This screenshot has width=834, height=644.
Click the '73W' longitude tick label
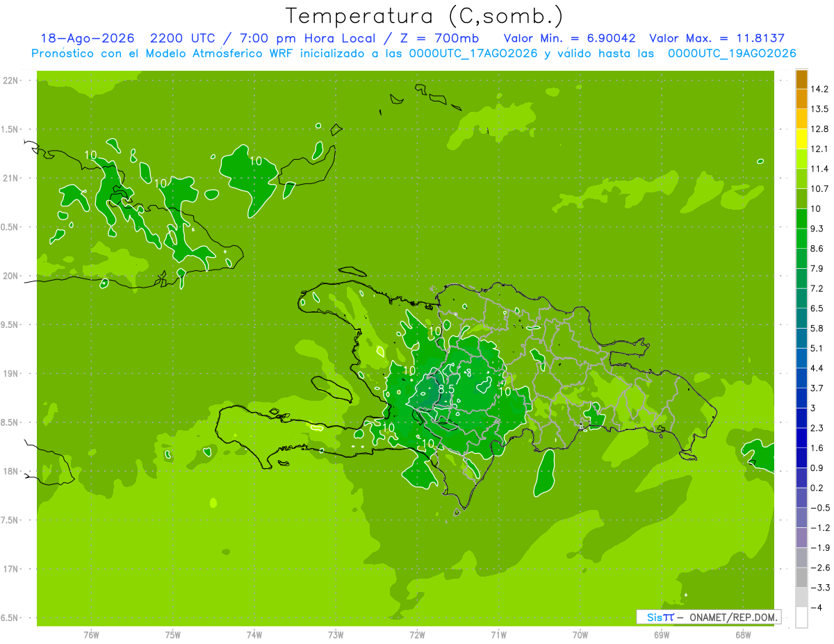pos(336,635)
